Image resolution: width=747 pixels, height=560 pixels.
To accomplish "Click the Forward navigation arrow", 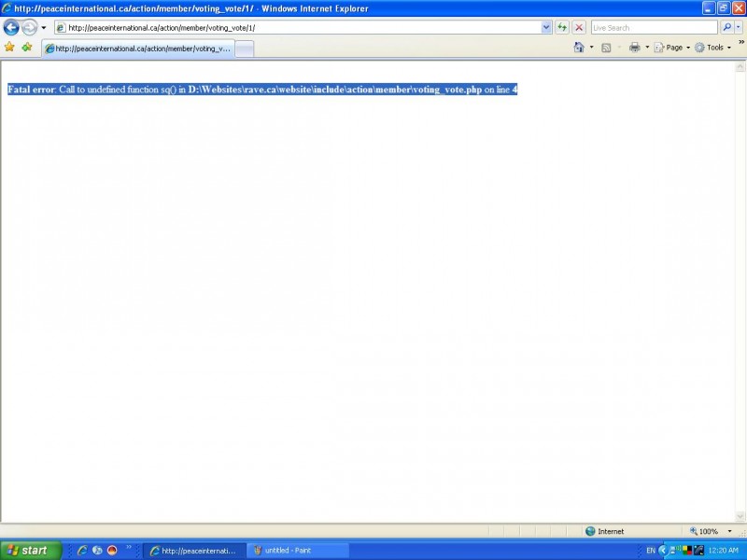I will coord(29,27).
